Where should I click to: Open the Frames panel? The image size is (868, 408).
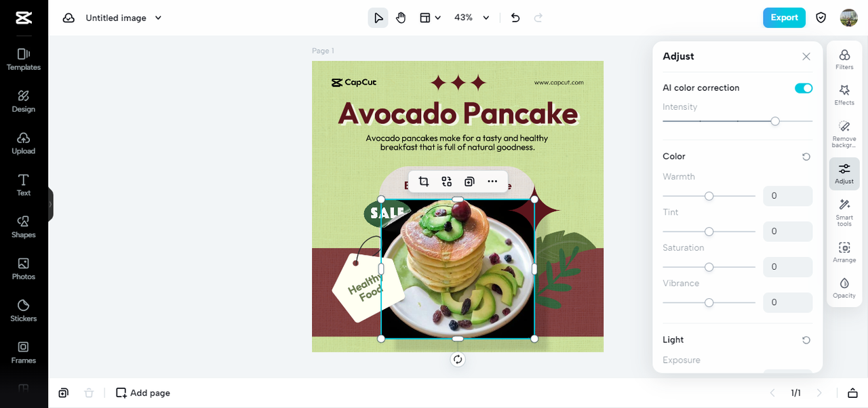pos(24,353)
